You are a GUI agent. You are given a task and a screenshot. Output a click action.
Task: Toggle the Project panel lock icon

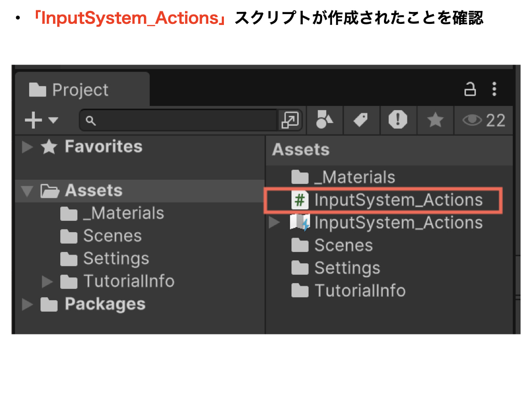[x=470, y=89]
